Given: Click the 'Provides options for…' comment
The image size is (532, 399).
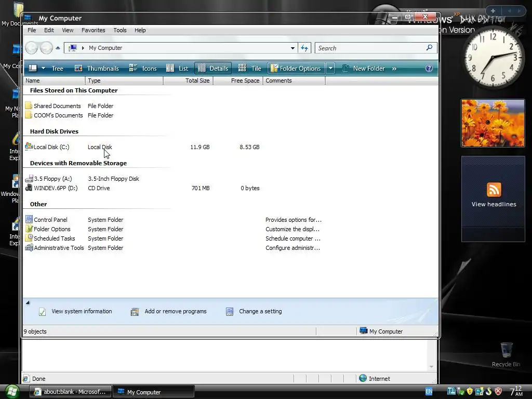Looking at the screenshot, I should pos(294,220).
